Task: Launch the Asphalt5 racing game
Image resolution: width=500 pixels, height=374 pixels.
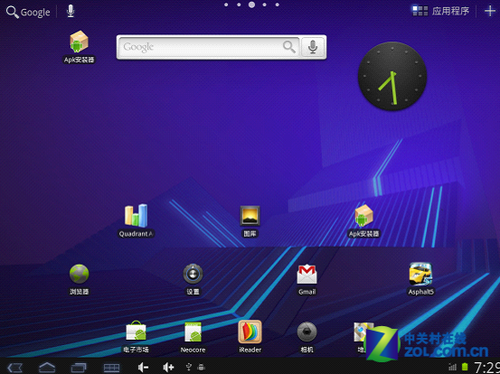Action: pos(421,279)
